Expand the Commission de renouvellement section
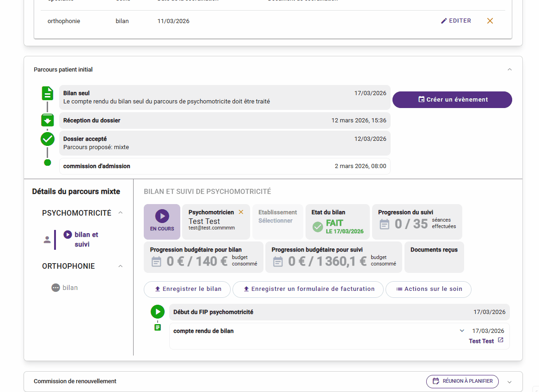The width and height of the screenshot is (539, 392). 509,382
